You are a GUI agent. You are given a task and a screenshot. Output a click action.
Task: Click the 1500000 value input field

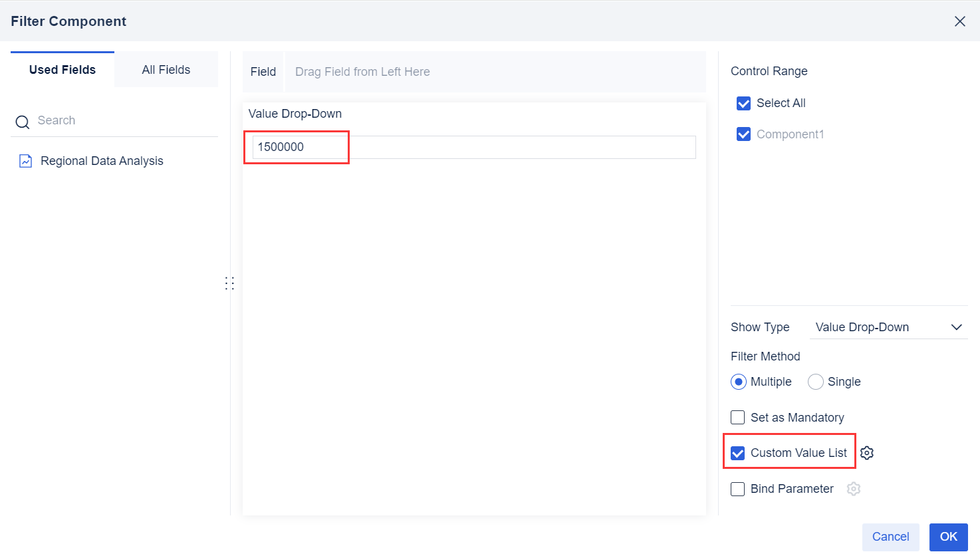[296, 147]
